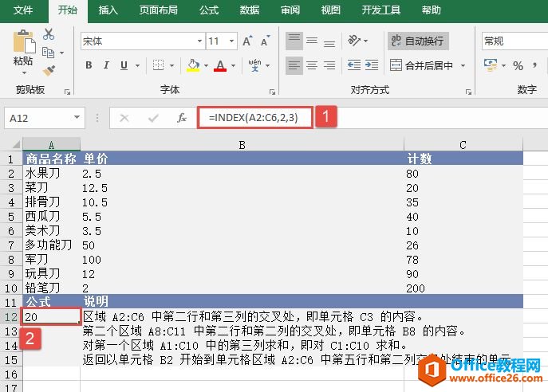Image resolution: width=548 pixels, height=392 pixels.
Task: Click the Paste (粘贴) clipboard icon
Action: [x=24, y=42]
